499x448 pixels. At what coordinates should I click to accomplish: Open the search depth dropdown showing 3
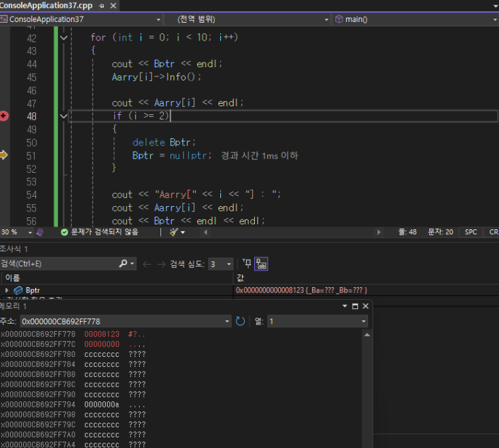click(x=220, y=265)
